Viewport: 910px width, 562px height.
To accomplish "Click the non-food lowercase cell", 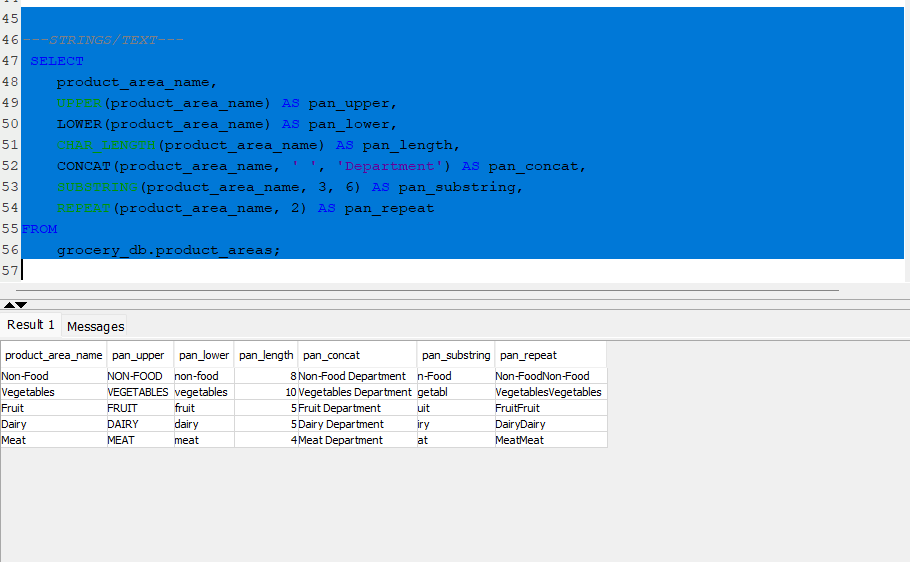I will [x=204, y=376].
